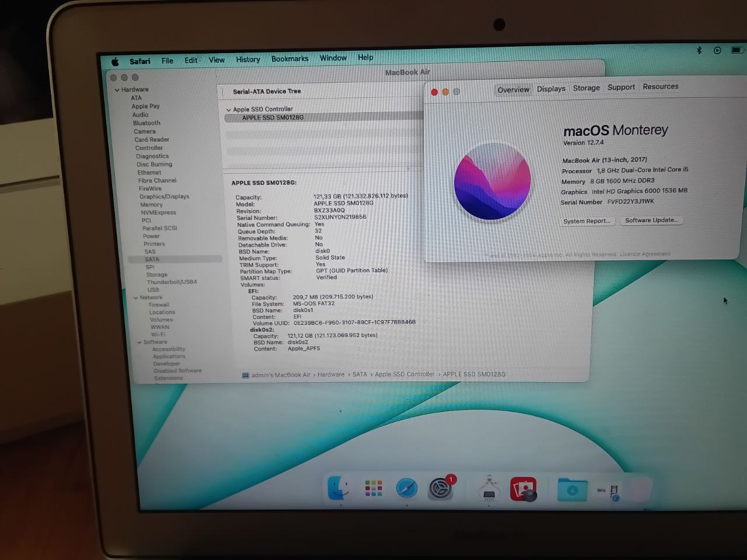Select Audio in the sidebar

pos(140,115)
